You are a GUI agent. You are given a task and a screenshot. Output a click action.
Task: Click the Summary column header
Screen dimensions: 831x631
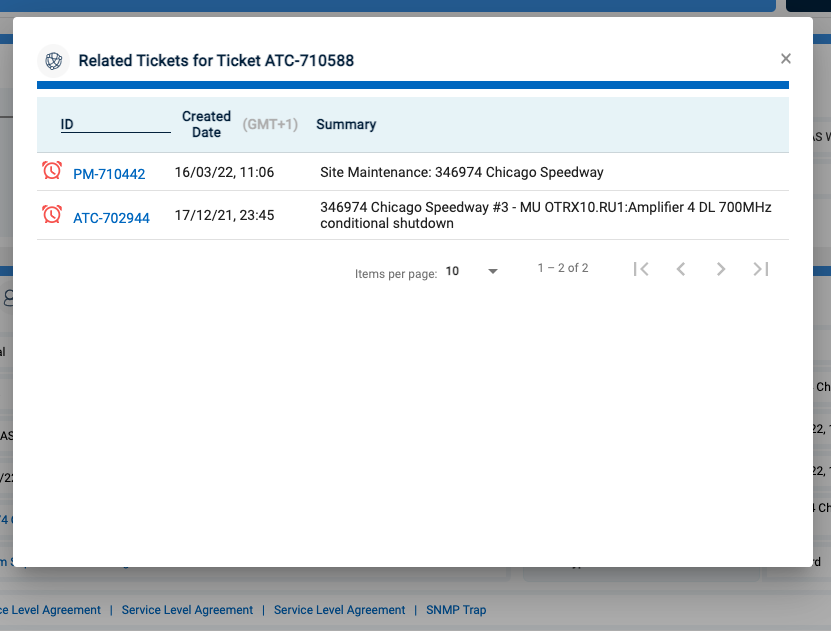tap(346, 125)
